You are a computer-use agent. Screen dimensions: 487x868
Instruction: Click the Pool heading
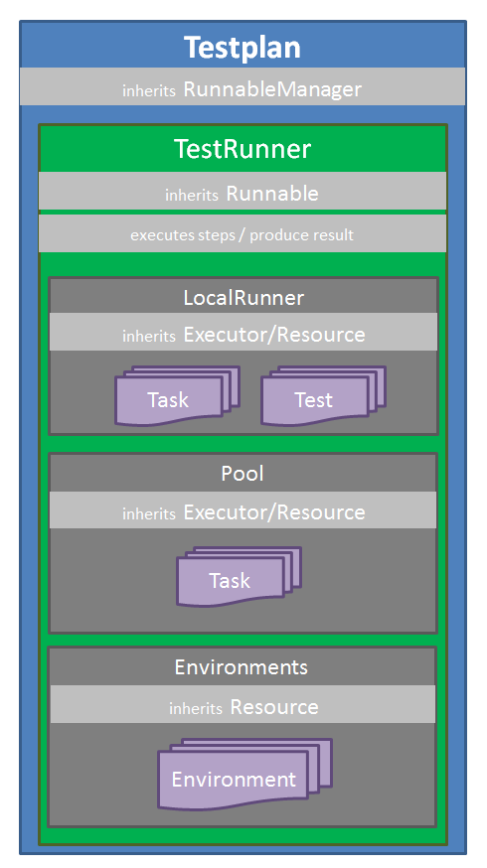[243, 474]
